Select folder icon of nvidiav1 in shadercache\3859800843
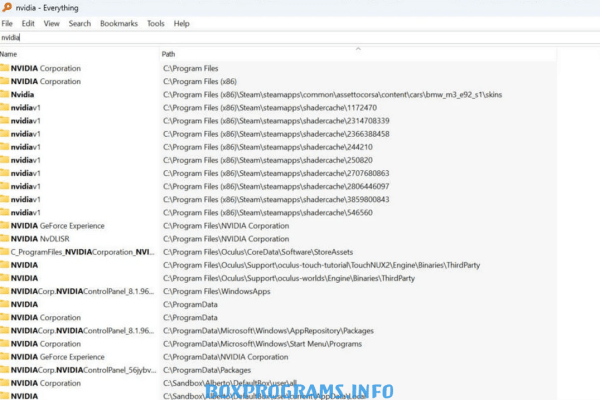This screenshot has width=600, height=400. [5, 199]
